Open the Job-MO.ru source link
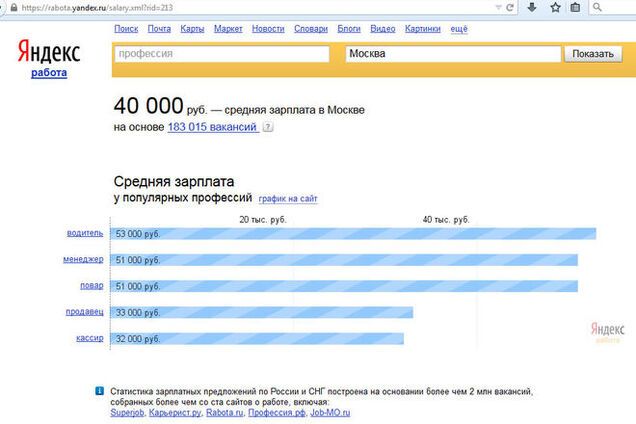 (330, 413)
